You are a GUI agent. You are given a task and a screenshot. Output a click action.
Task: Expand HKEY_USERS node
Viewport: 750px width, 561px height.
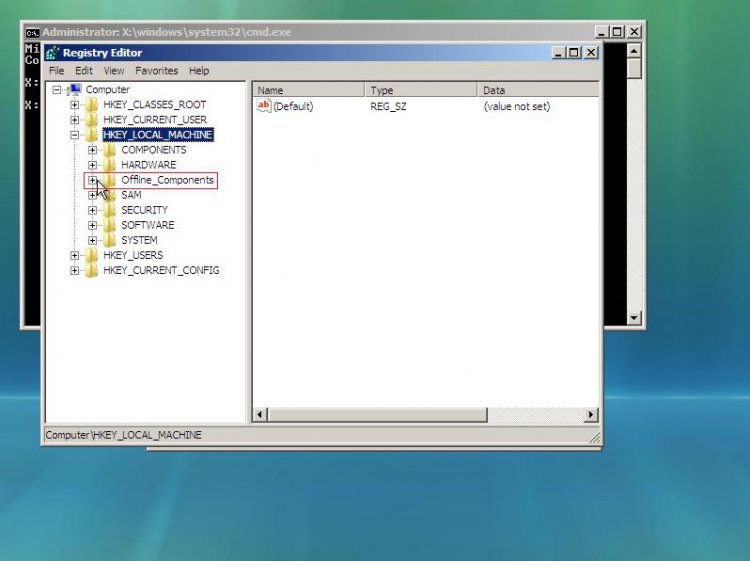(75, 255)
